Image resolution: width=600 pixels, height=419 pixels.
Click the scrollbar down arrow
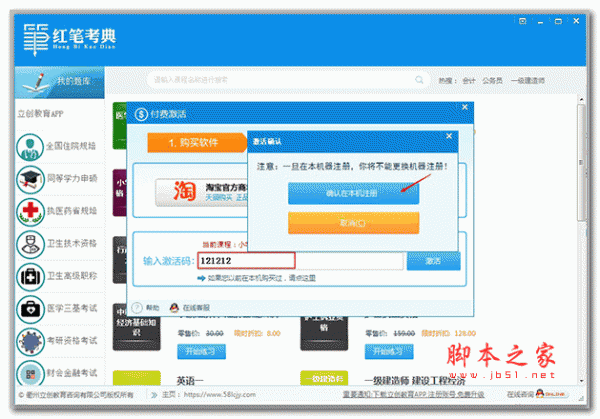point(581,381)
